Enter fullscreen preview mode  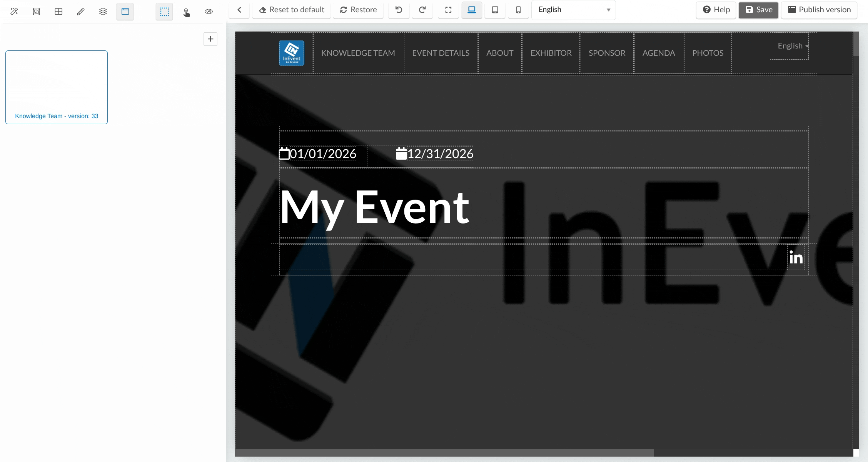coord(448,10)
